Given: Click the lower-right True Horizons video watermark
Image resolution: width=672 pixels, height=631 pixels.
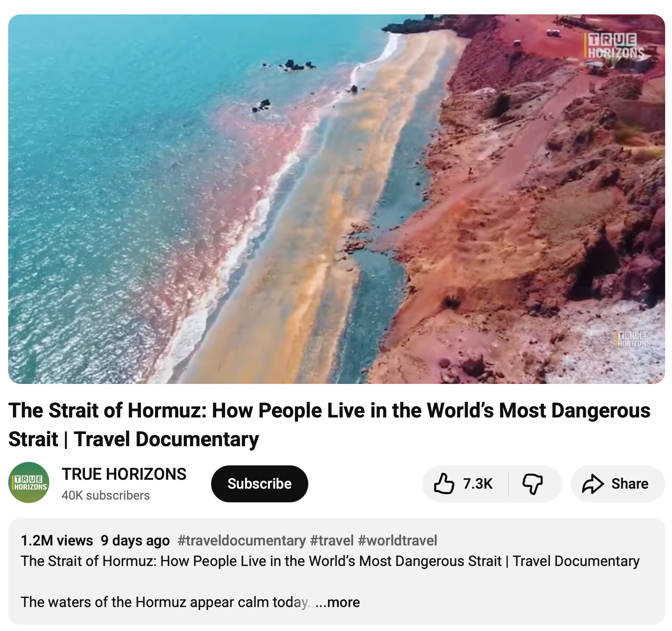Looking at the screenshot, I should click(x=633, y=339).
